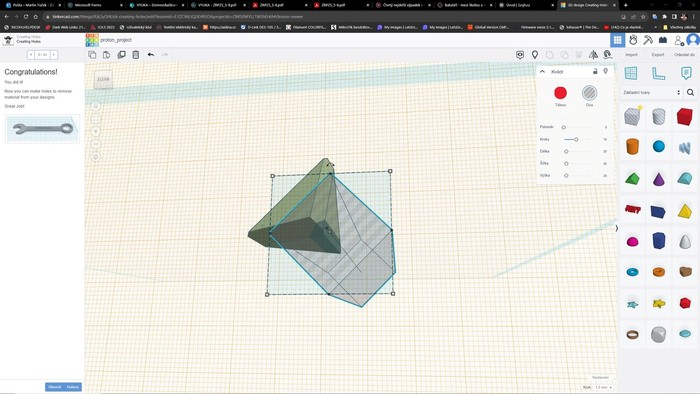The height and width of the screenshot is (394, 700).
Task: Click the Ungroup shapes icon
Action: point(564,54)
